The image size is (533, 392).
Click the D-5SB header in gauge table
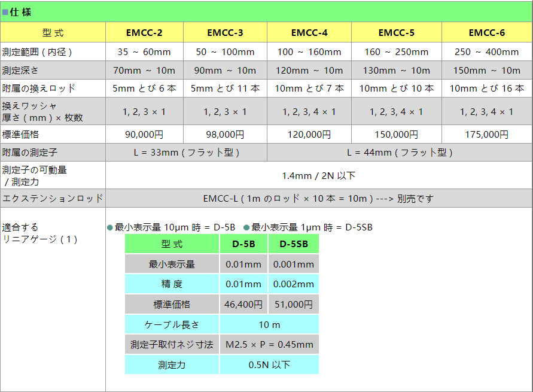(293, 244)
